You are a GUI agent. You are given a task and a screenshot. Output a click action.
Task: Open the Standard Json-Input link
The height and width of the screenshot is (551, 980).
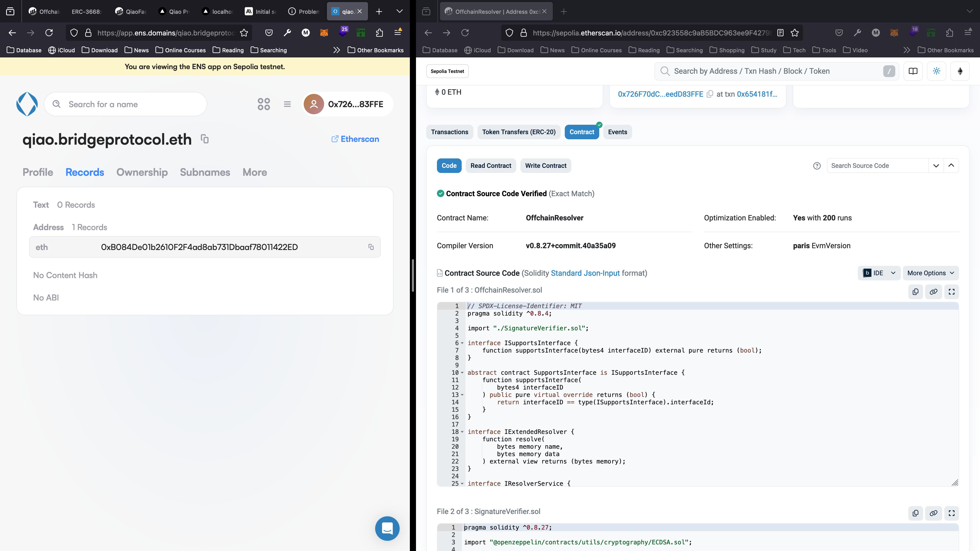tap(585, 273)
